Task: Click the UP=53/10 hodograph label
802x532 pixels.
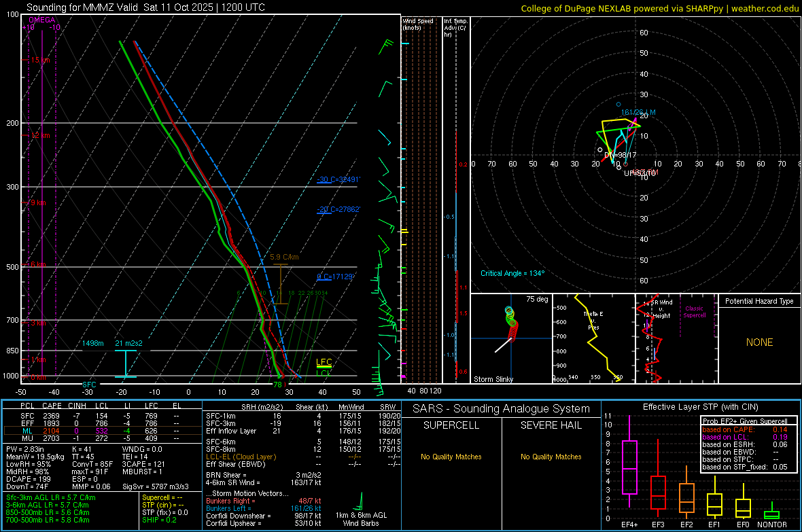Action: pos(640,173)
